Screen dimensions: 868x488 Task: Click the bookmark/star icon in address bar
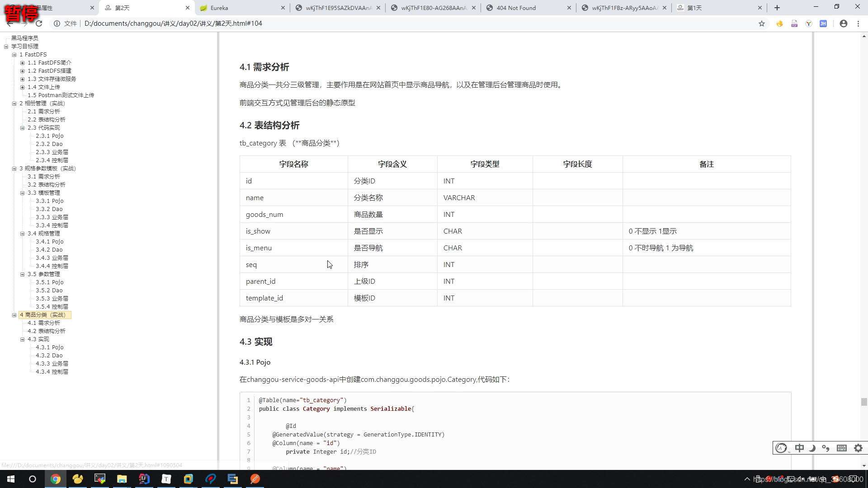[x=762, y=23]
